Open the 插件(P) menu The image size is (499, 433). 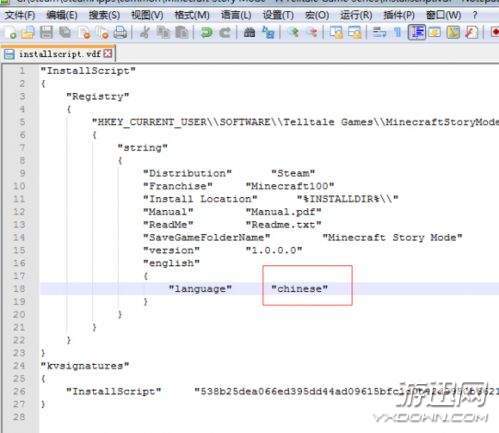coord(399,15)
